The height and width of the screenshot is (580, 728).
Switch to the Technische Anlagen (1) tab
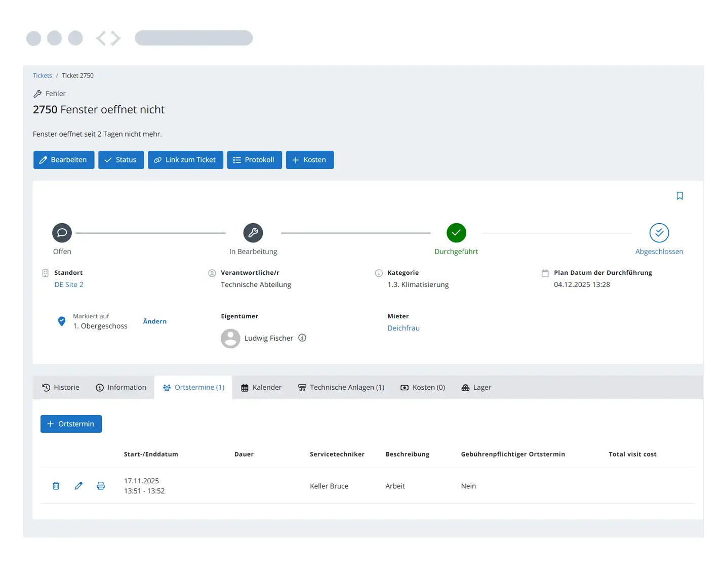click(341, 388)
